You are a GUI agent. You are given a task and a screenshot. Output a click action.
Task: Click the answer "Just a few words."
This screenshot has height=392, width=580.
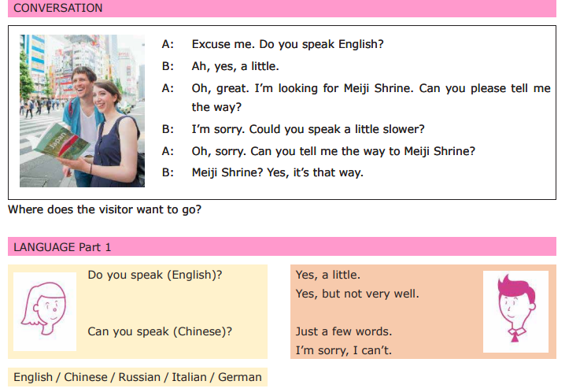click(343, 331)
